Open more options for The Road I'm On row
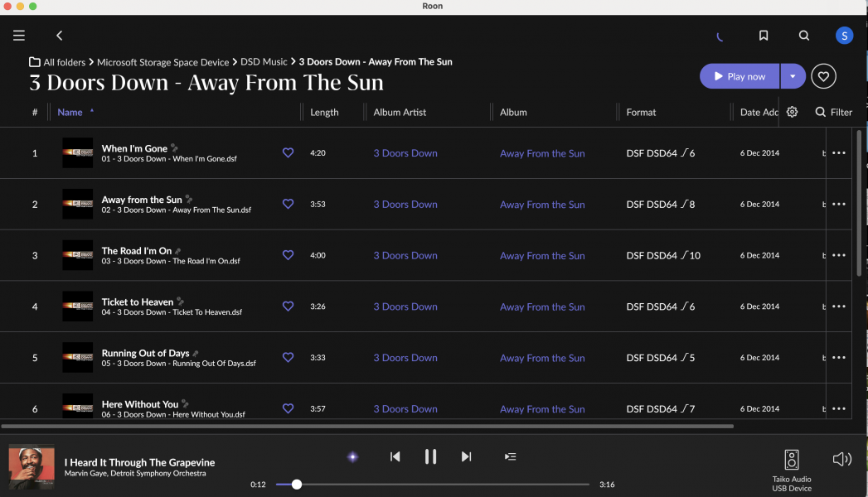Screen dimensions: 868x497 (839, 255)
